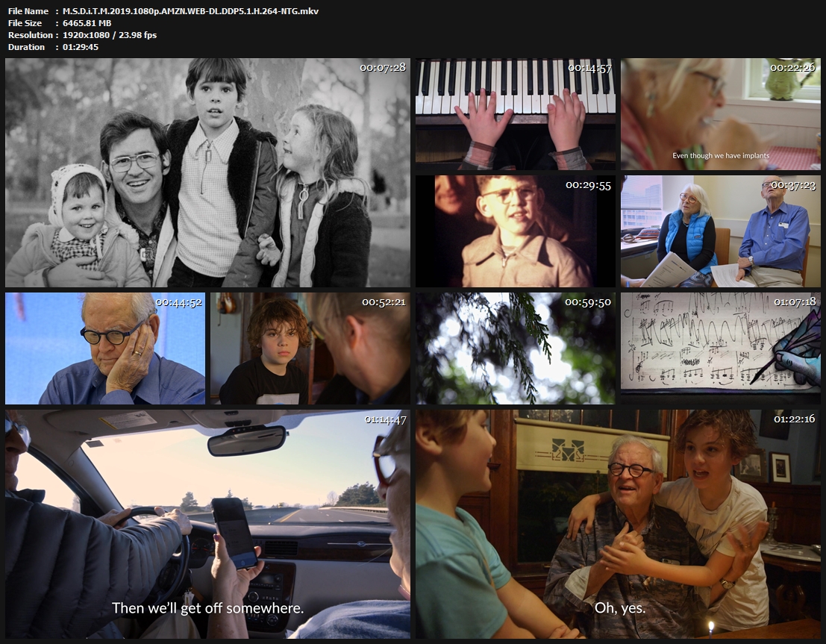The image size is (826, 644).
Task: Select the piano keys thumbnail
Action: (516, 114)
